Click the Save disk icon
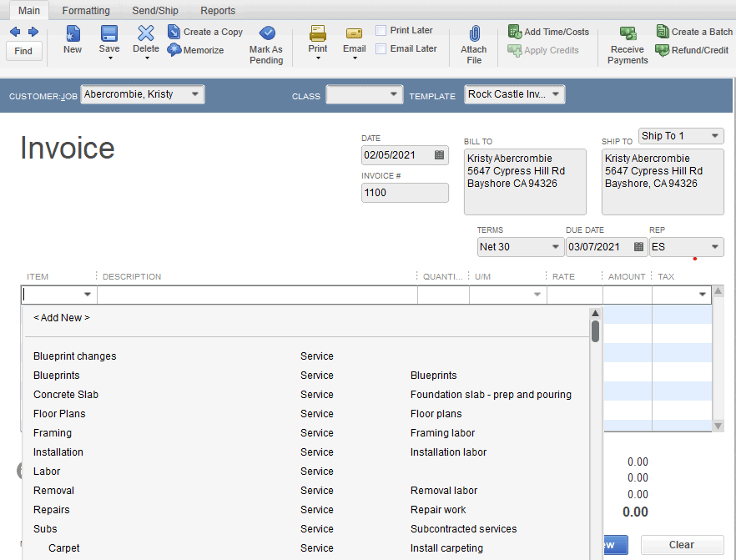Screen dimensions: 736x560 coord(108,33)
